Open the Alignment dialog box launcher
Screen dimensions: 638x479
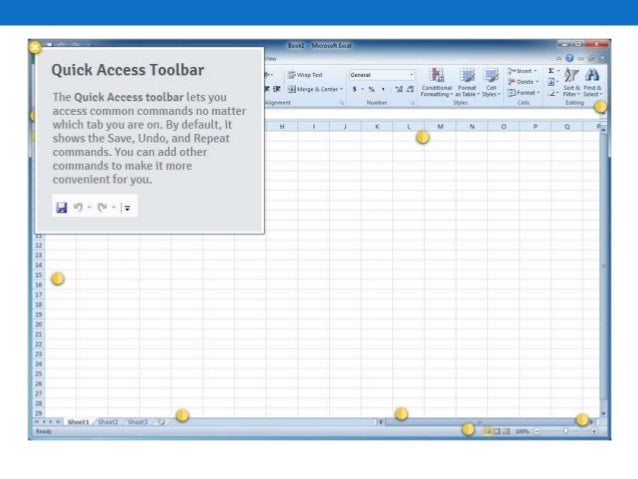(342, 103)
